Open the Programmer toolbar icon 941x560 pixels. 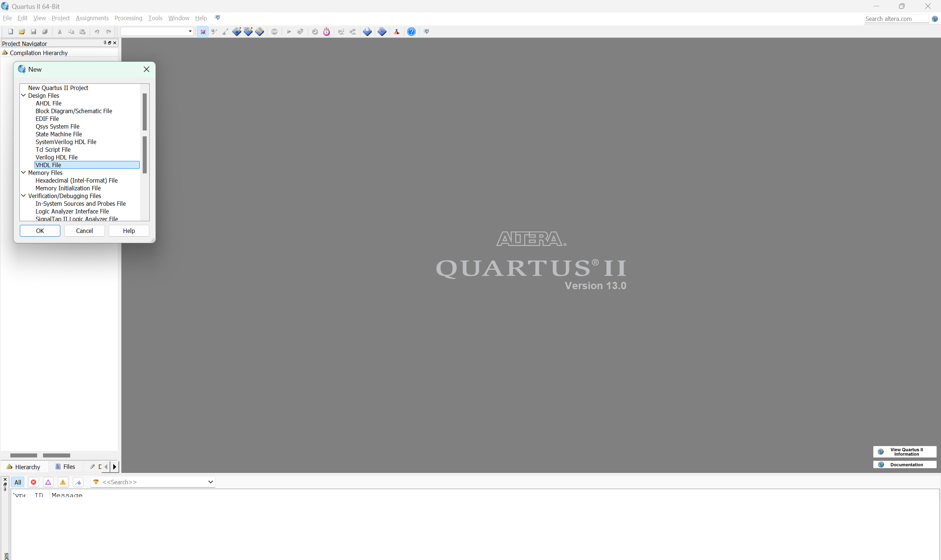coord(382,32)
